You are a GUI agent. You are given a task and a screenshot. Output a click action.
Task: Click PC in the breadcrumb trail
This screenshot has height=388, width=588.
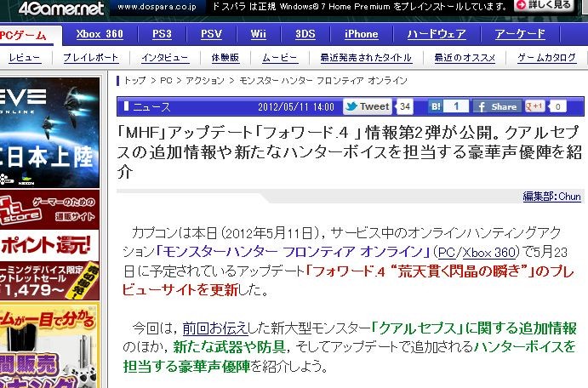(x=166, y=81)
